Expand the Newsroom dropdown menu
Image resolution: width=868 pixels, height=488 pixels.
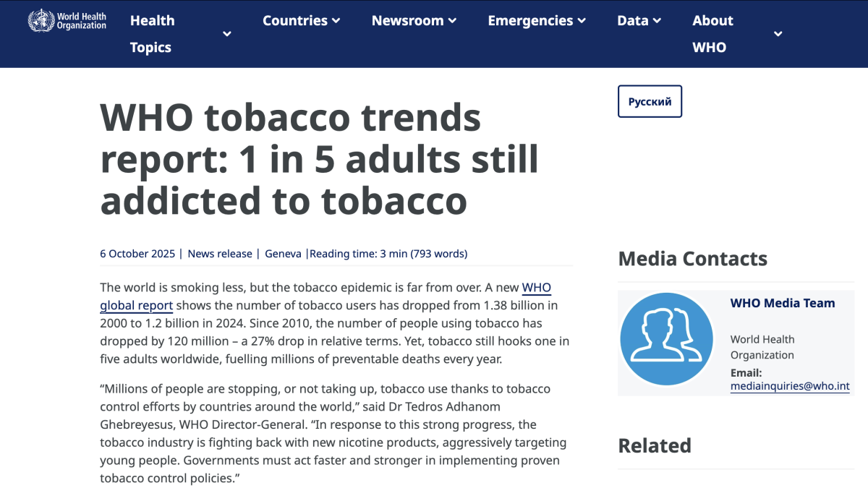point(414,21)
